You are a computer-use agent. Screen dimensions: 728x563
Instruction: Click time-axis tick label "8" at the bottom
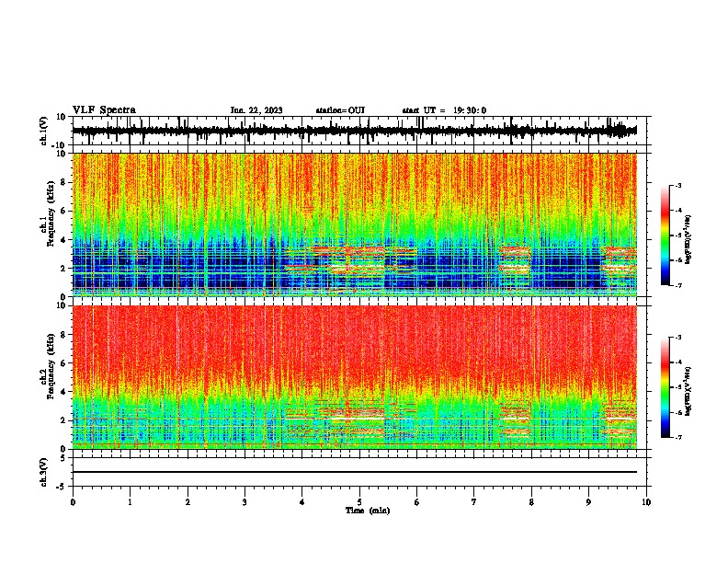coord(531,502)
